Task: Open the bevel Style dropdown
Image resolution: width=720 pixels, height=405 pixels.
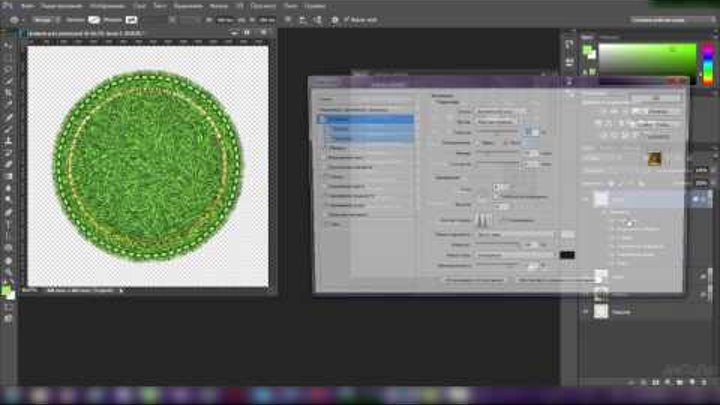Action: click(x=497, y=111)
